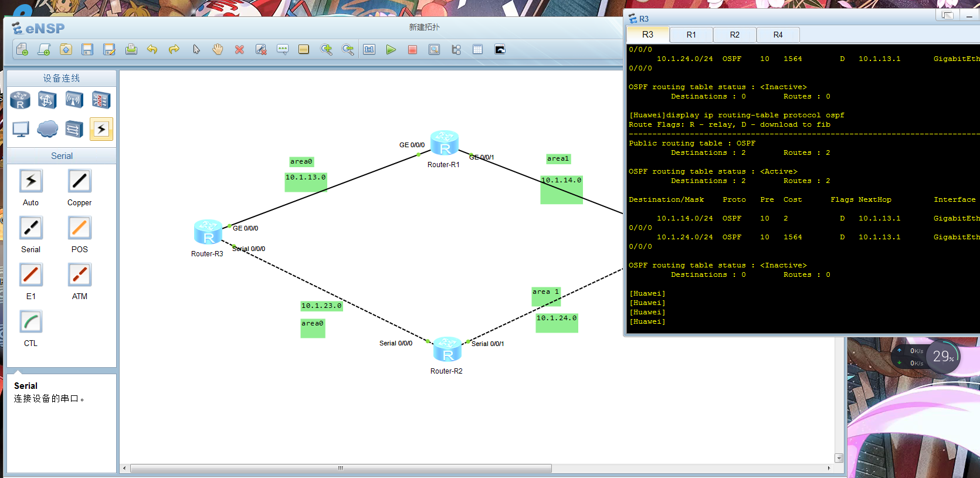Select Router-R2 on the canvas
The height and width of the screenshot is (478, 980).
(x=447, y=349)
